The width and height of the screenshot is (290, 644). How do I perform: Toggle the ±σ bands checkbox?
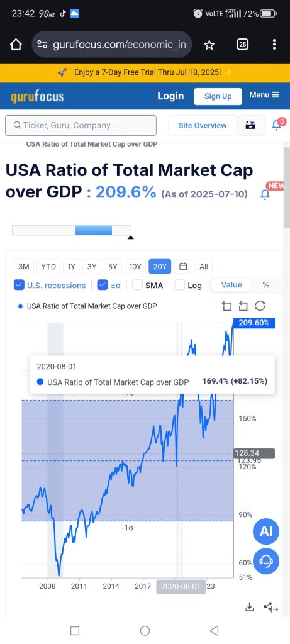tap(103, 285)
